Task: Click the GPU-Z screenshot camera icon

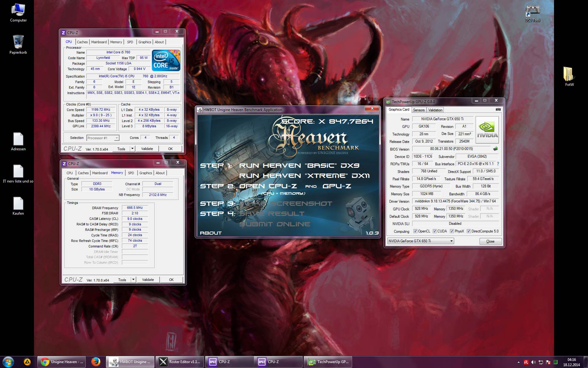Action: [498, 109]
